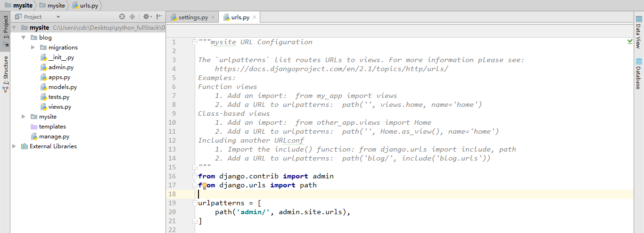Toggle the 1: Project side tab
Screen dimensions: 644x233
pyautogui.click(x=6, y=29)
